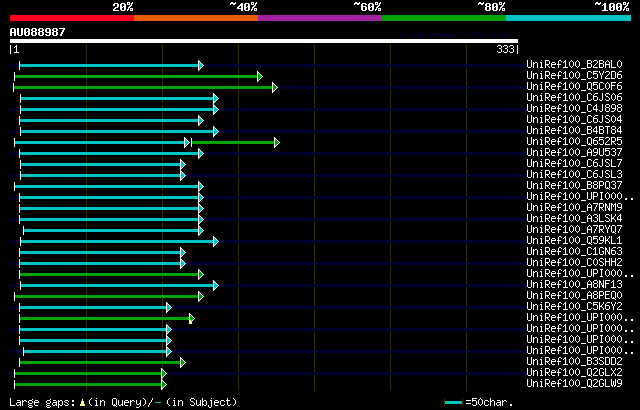Open the UniRef100_C5Y2D6 hit label

click(x=574, y=75)
